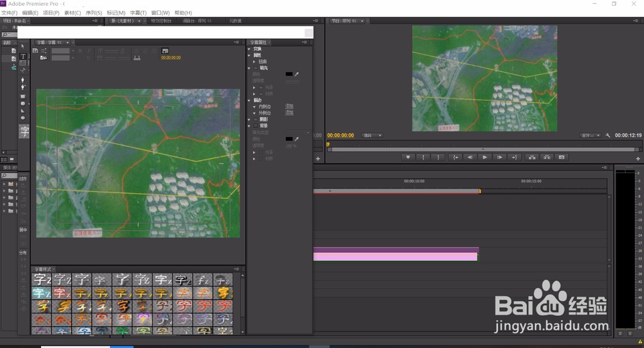
Task: Open the 字幕属性 panel flyout menu
Action: pyautogui.click(x=305, y=42)
